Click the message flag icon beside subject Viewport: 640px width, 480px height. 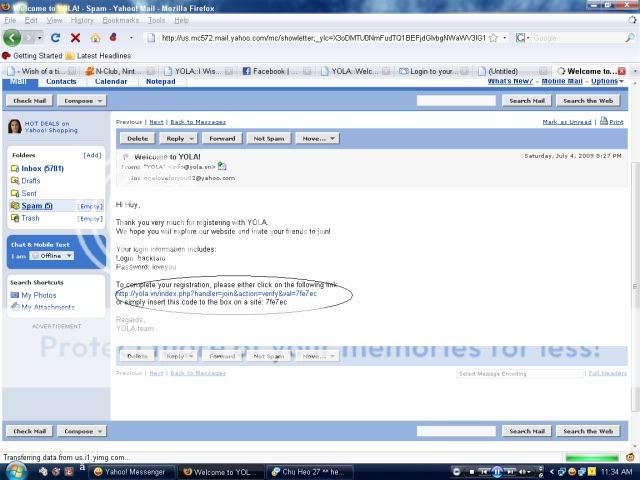click(x=126, y=156)
